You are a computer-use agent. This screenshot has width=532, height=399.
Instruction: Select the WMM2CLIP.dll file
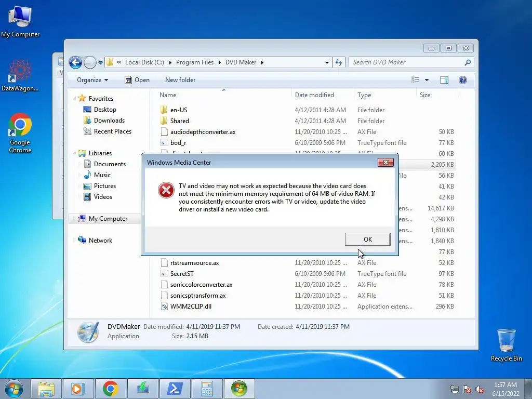[191, 307]
